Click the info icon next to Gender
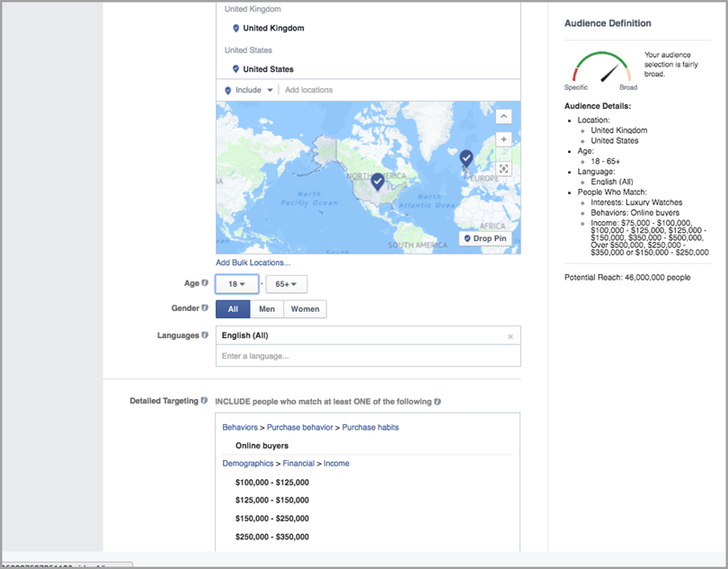 205,308
